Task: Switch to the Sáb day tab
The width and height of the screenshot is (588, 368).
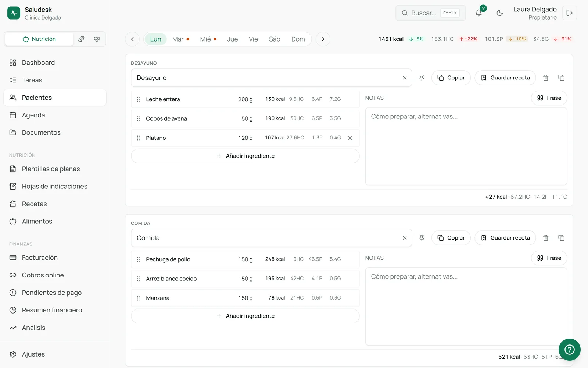Action: pos(275,39)
